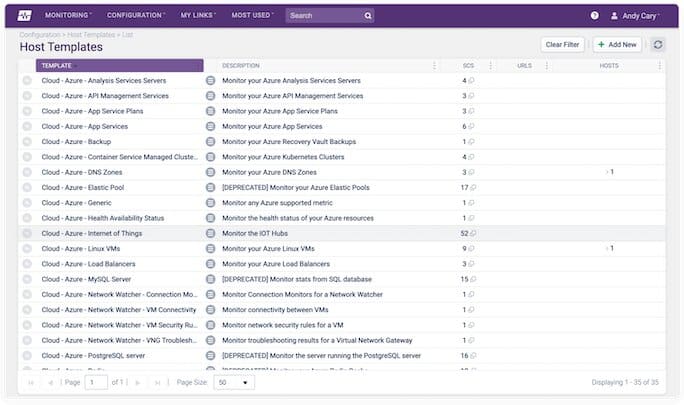Open row menu icon for Network Watcher Connection Monitors
This screenshot has width=684, height=405.
[x=210, y=294]
